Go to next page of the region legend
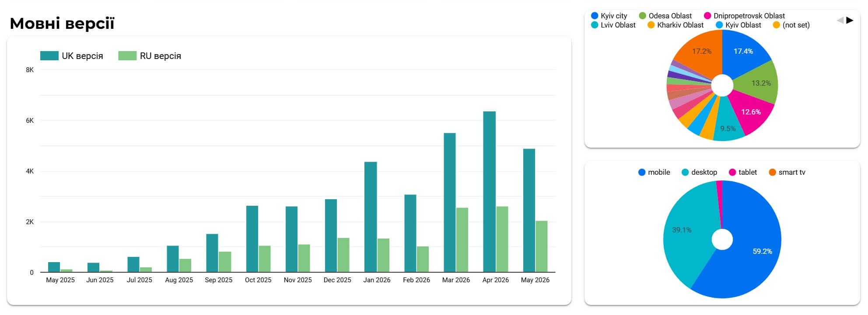This screenshot has height=315, width=868. tap(850, 20)
